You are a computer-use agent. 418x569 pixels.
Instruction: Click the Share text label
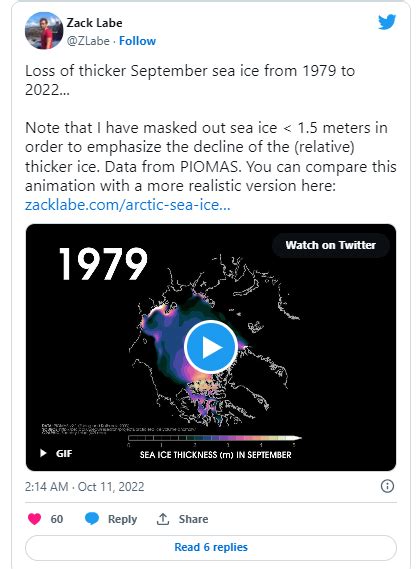(193, 519)
